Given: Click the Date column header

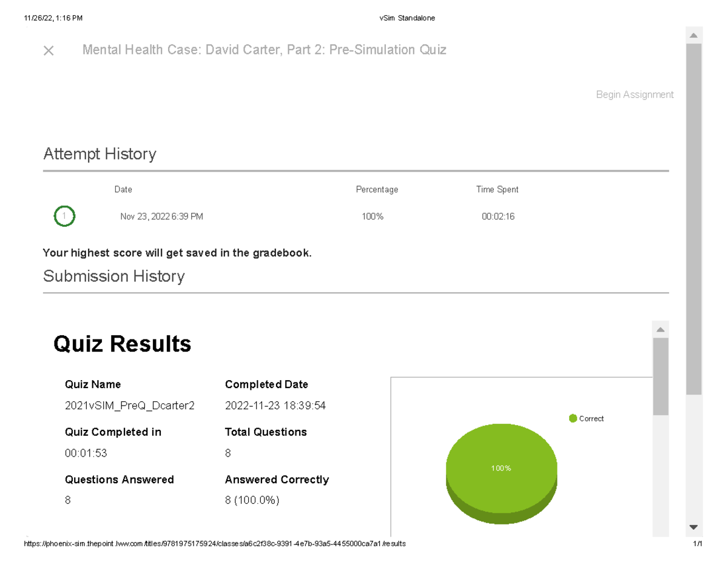Looking at the screenshot, I should click(x=123, y=190).
